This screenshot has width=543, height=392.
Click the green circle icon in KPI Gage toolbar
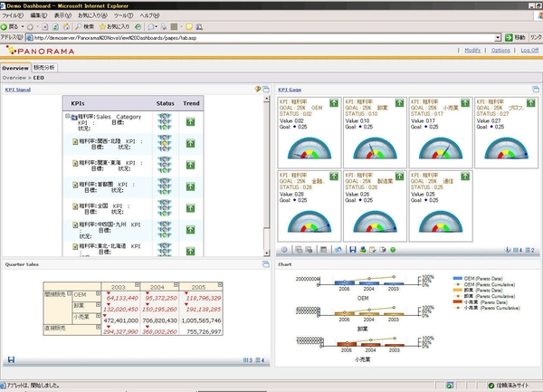pyautogui.click(x=393, y=250)
